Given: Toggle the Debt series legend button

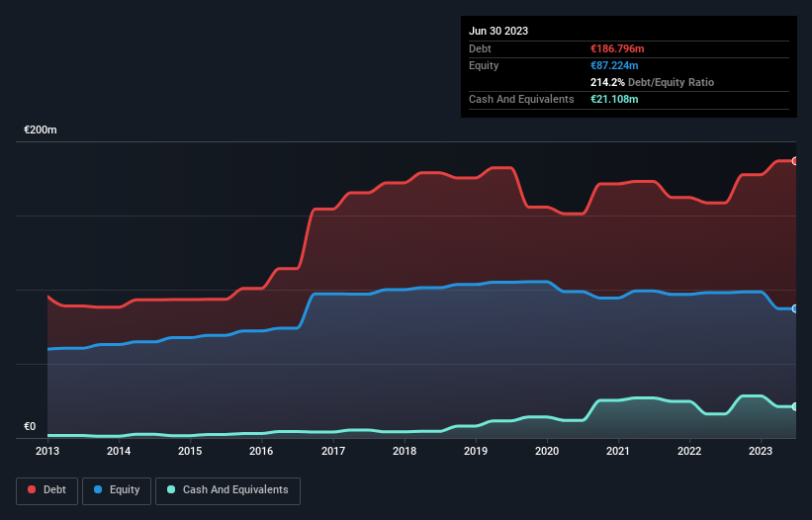Looking at the screenshot, I should (x=47, y=490).
